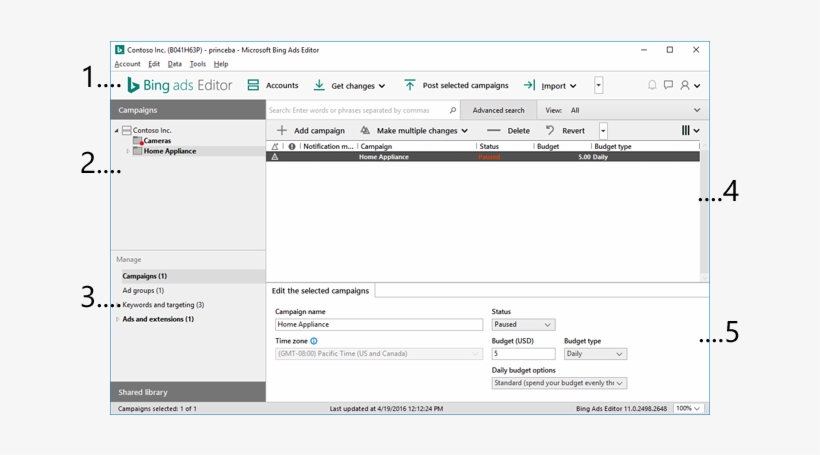Open the Import dropdown
Screen dimensions: 820x455
pos(550,85)
